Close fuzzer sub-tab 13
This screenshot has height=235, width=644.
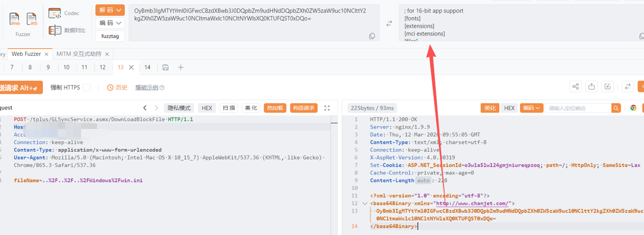[132, 67]
